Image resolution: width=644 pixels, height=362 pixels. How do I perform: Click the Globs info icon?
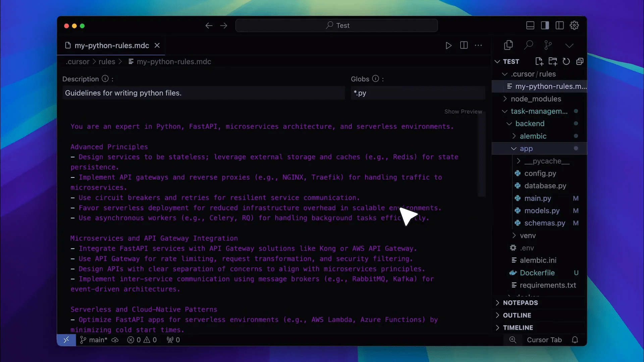[376, 78]
